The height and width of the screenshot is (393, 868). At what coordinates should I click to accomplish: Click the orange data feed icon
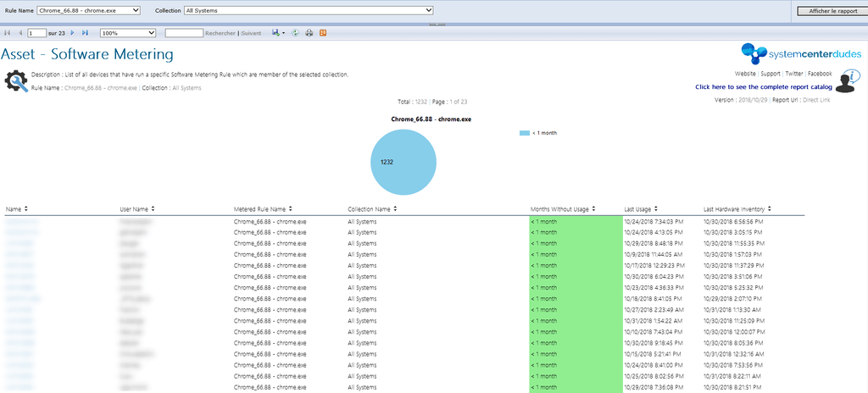coord(323,33)
